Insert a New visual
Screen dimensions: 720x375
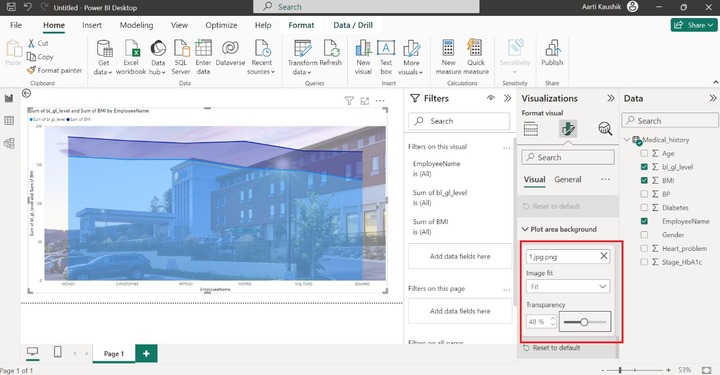coord(363,57)
